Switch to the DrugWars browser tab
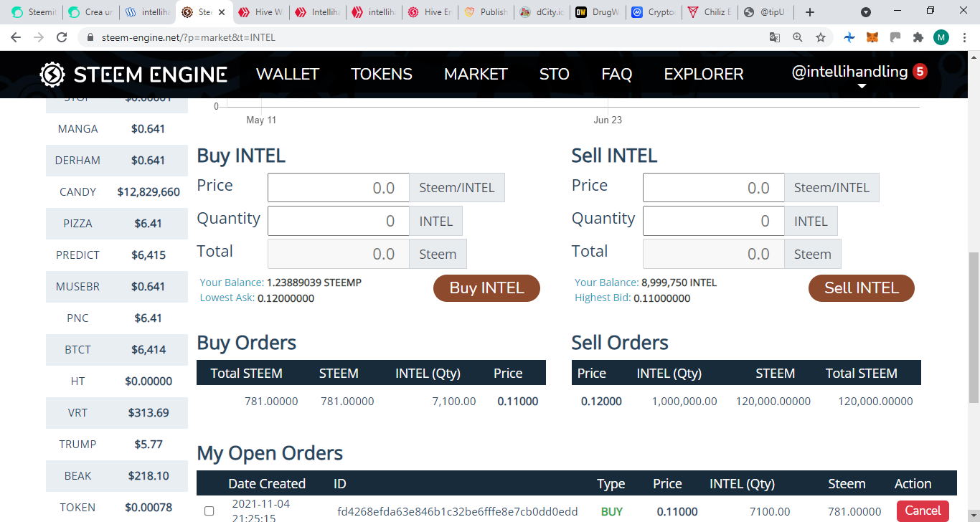Screen dimensions: 980x522 [598, 12]
